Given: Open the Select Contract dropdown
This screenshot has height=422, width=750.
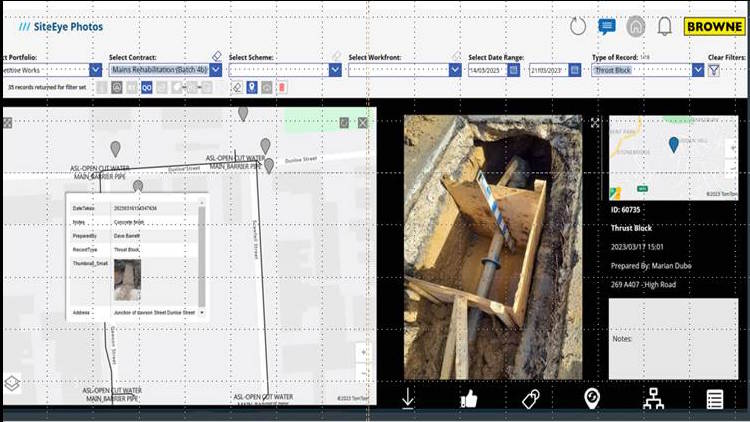Looking at the screenshot, I should pyautogui.click(x=215, y=70).
